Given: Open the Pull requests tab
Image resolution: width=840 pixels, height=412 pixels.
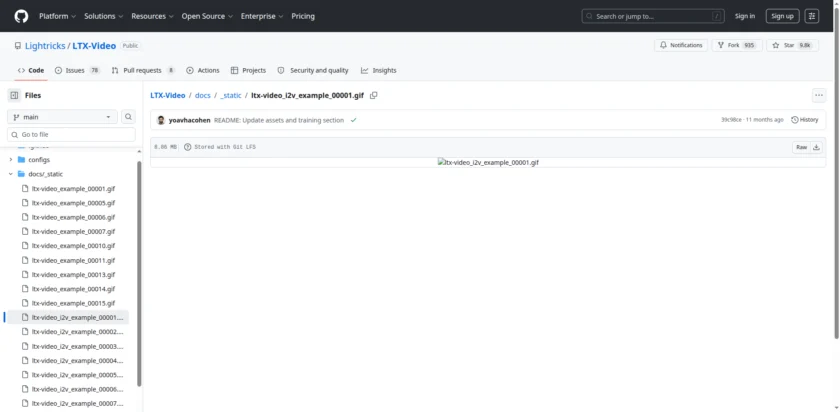Looking at the screenshot, I should [x=143, y=70].
